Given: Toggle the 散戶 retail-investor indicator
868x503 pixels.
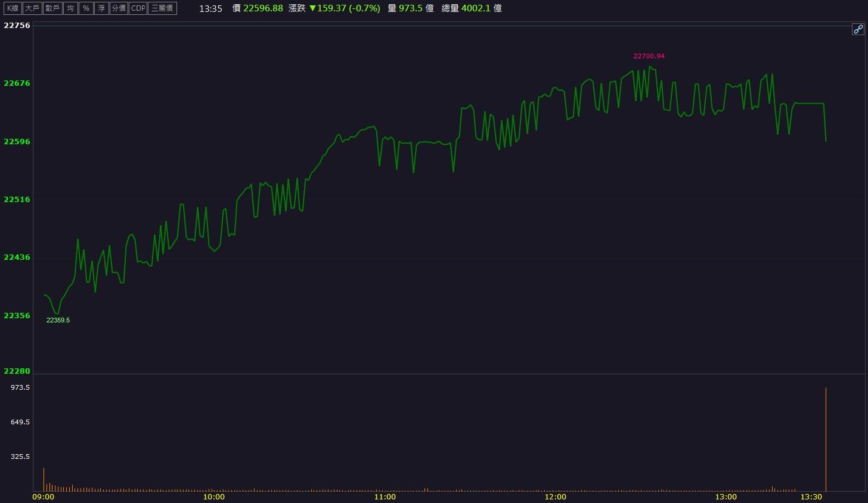Looking at the screenshot, I should pyautogui.click(x=52, y=8).
